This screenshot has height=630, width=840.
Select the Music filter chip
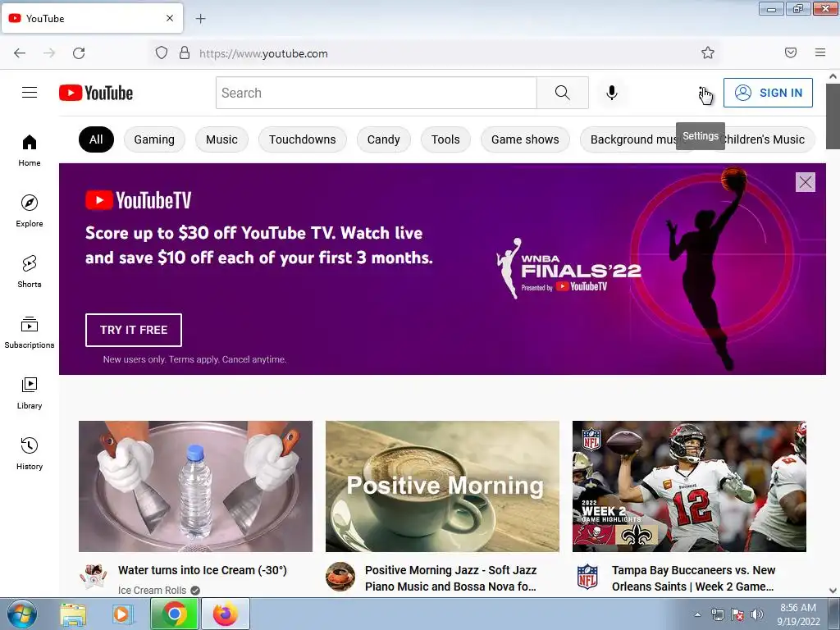pyautogui.click(x=221, y=139)
